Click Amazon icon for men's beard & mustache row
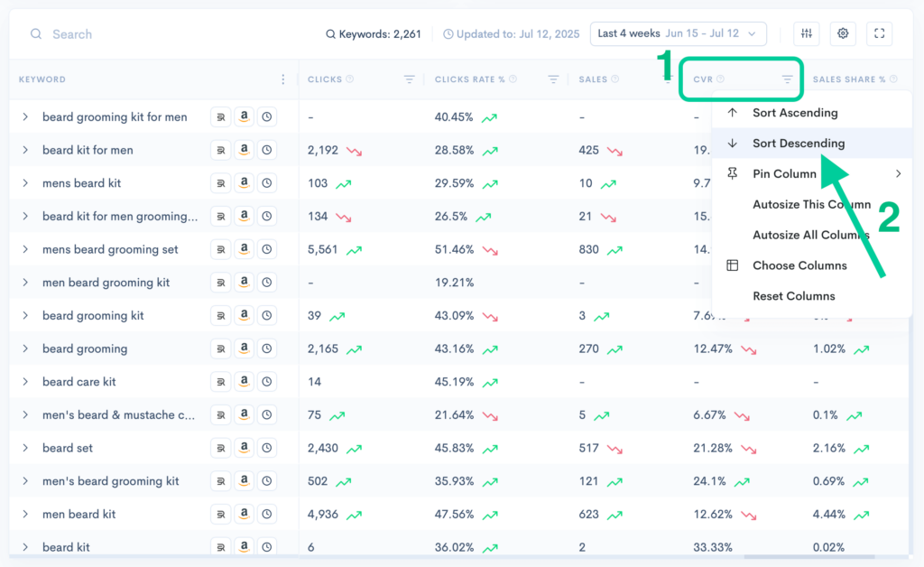Viewport: 924px width, 567px height. tap(244, 415)
